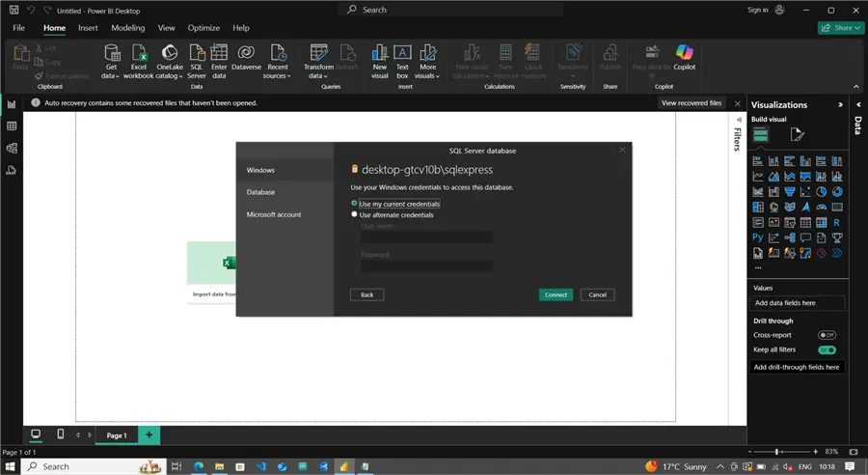Select the pie chart visual
The width and height of the screenshot is (868, 475).
[x=821, y=192]
